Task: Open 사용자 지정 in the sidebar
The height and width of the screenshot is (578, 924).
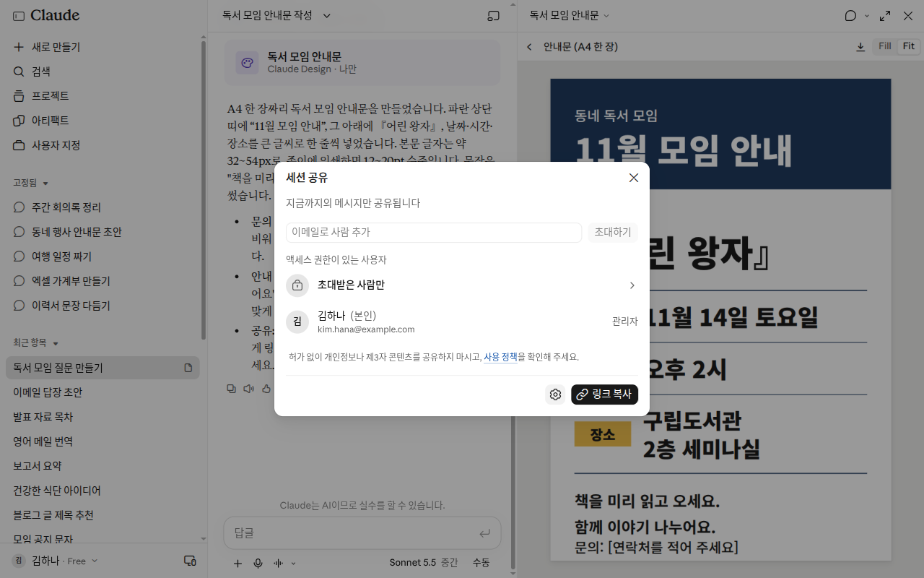Action: pos(103,145)
